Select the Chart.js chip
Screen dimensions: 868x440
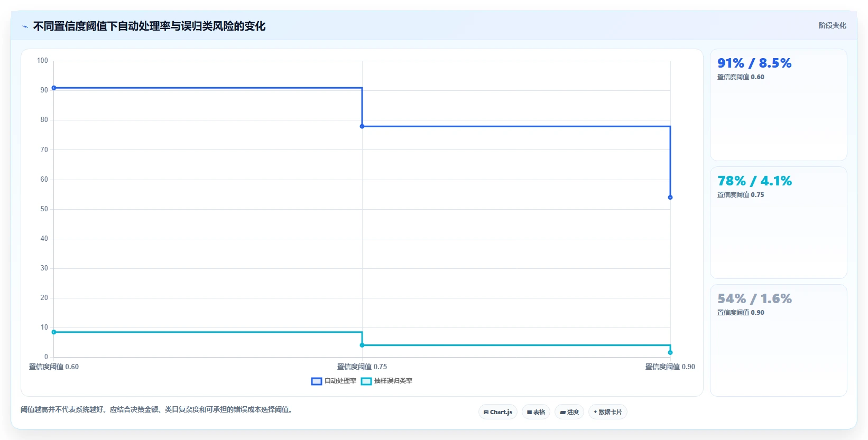[x=497, y=412]
